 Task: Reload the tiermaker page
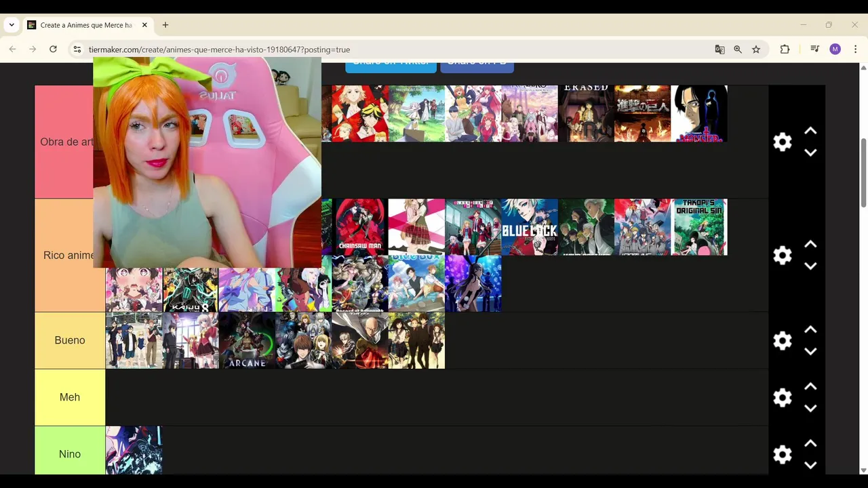[x=53, y=49]
